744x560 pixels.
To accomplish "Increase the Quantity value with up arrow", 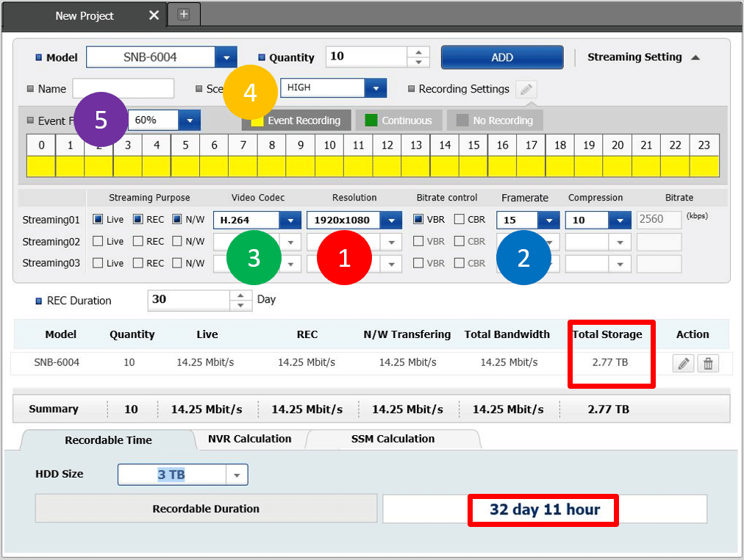I will tap(418, 52).
